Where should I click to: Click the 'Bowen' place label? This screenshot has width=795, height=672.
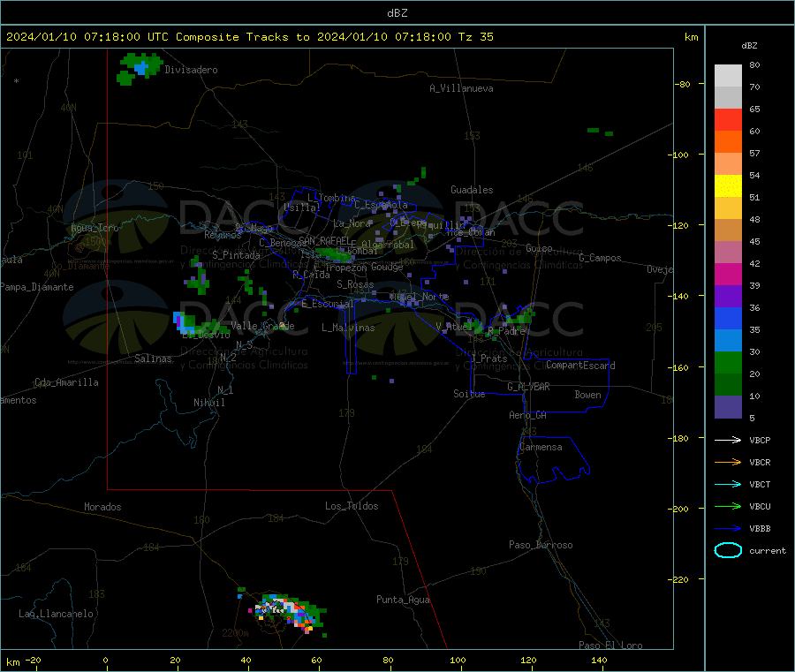pos(587,395)
